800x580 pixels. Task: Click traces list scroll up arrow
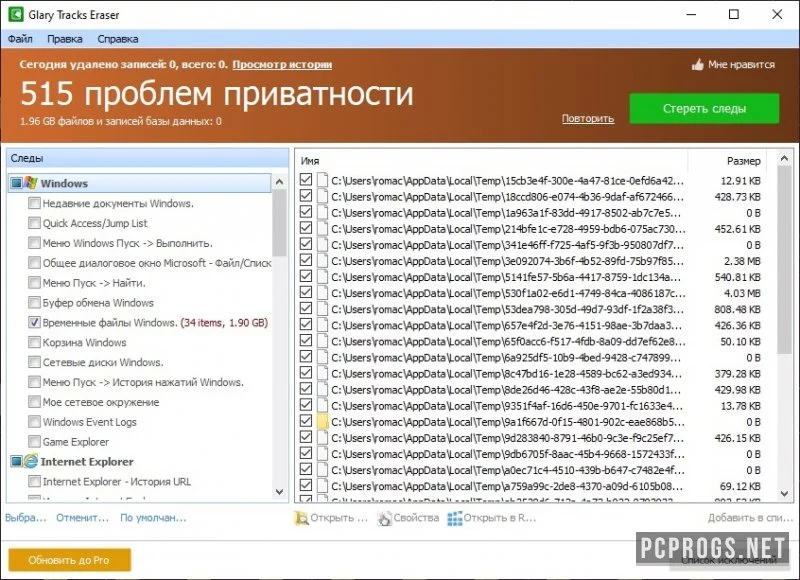coord(279,182)
